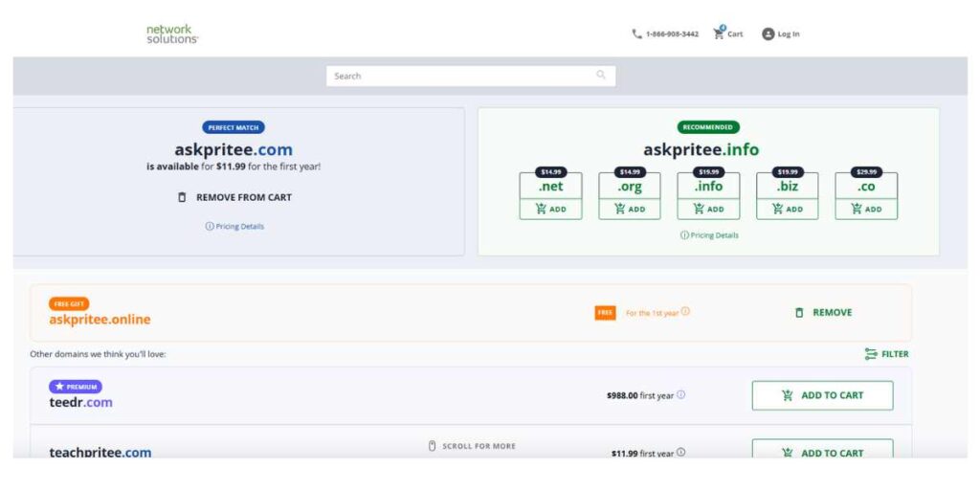The image size is (980, 490).
Task: Click the Free Gift badge
Action: click(x=69, y=303)
